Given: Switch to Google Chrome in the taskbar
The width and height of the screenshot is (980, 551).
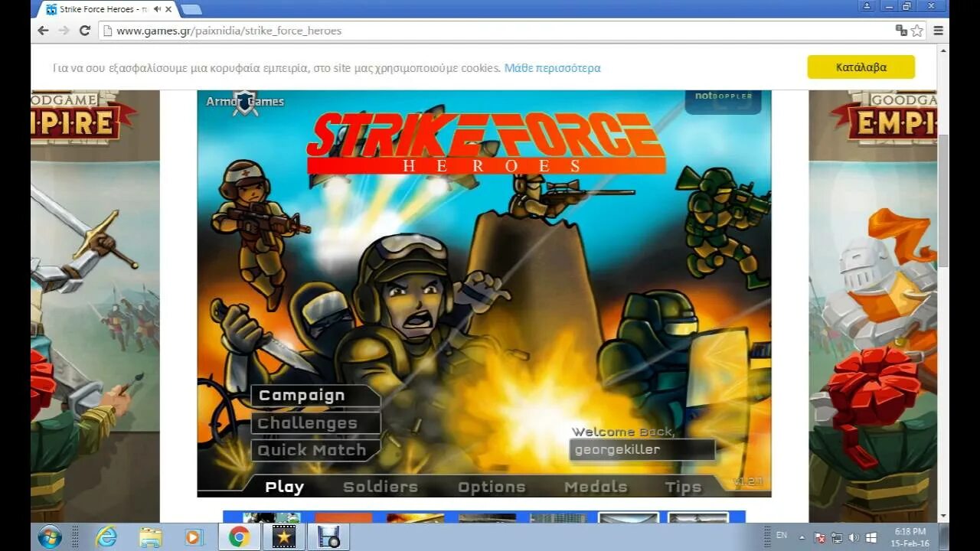Looking at the screenshot, I should 239,537.
